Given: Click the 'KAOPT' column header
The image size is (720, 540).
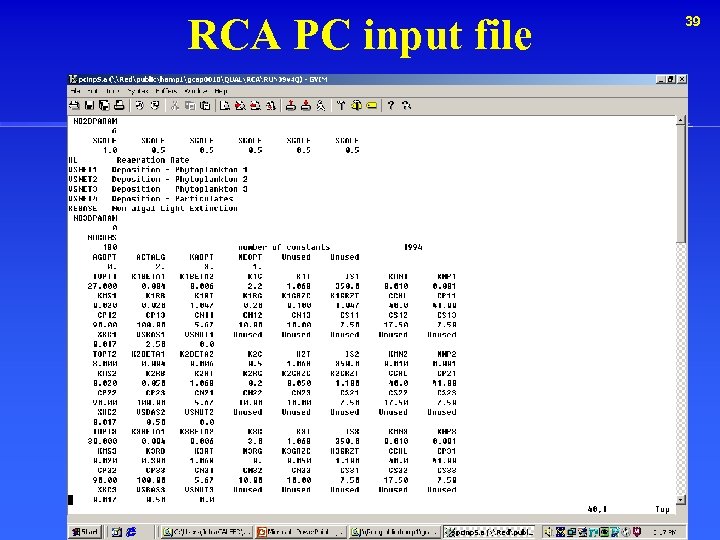Looking at the screenshot, I should 201,257.
